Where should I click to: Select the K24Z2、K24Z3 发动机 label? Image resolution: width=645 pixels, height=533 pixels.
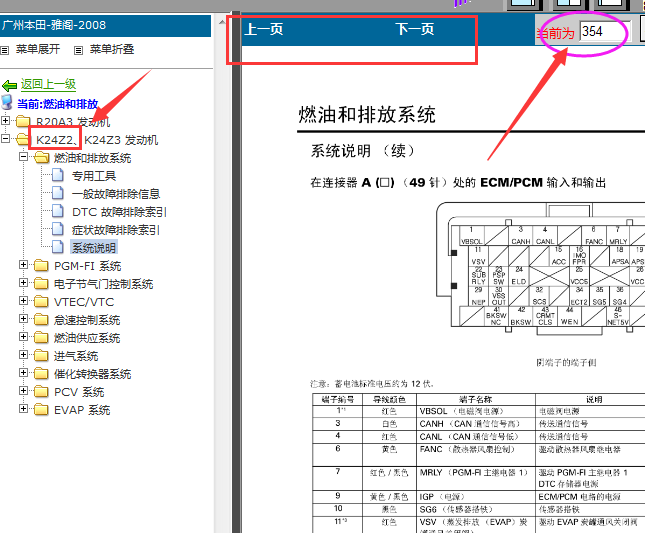click(x=97, y=140)
